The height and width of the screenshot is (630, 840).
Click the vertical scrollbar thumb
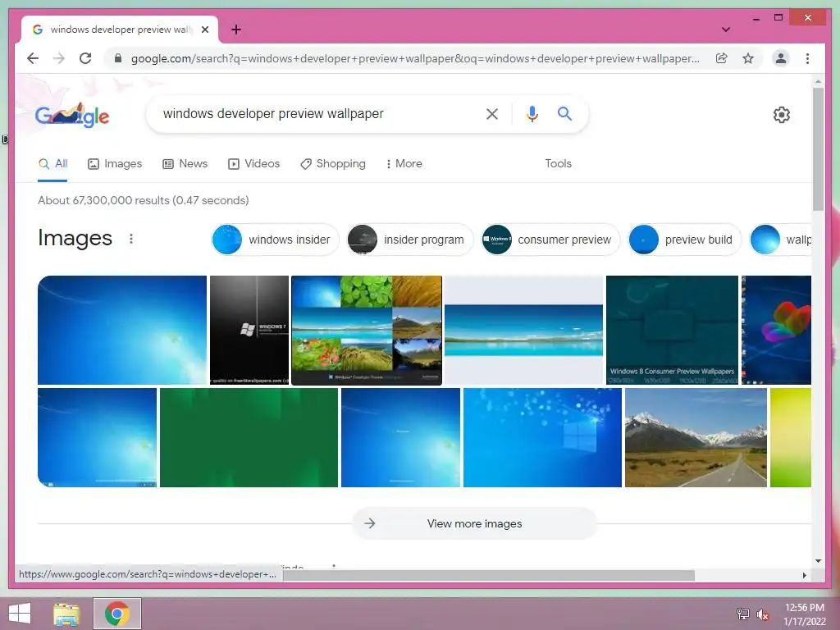tap(818, 150)
